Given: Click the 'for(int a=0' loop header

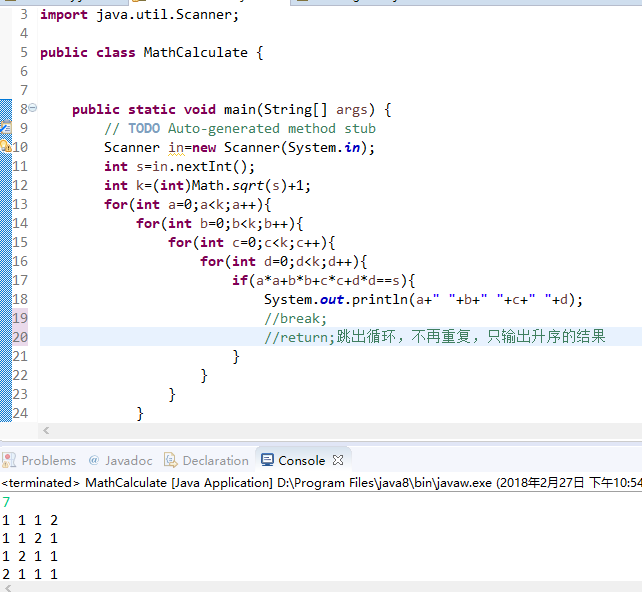Looking at the screenshot, I should coord(188,205).
